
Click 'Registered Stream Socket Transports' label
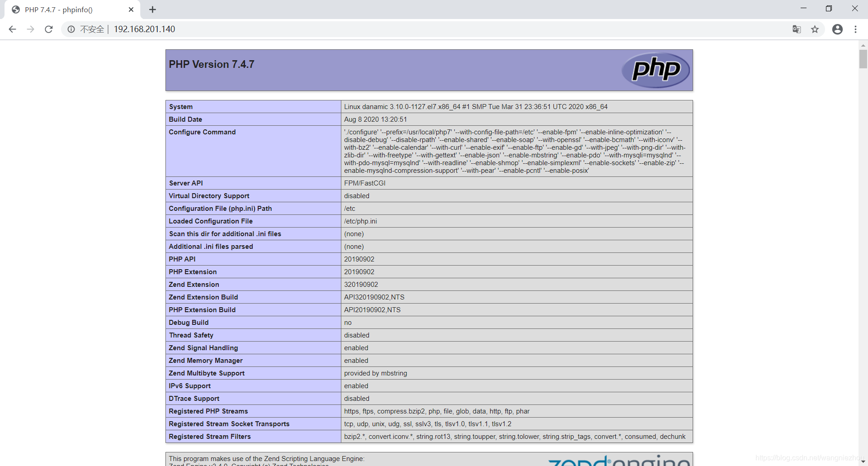point(229,424)
